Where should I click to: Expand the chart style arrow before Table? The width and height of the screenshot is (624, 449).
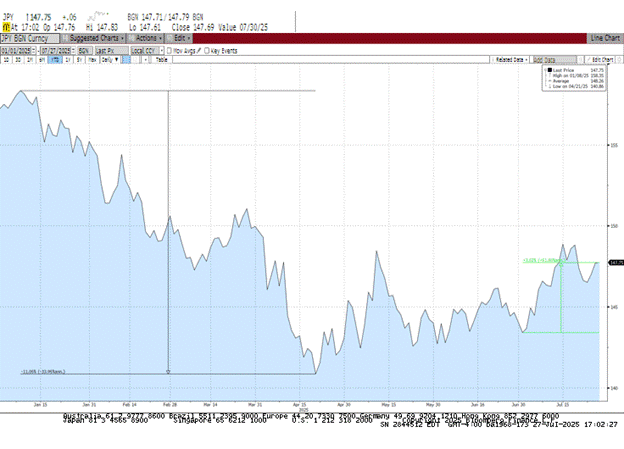[145, 60]
